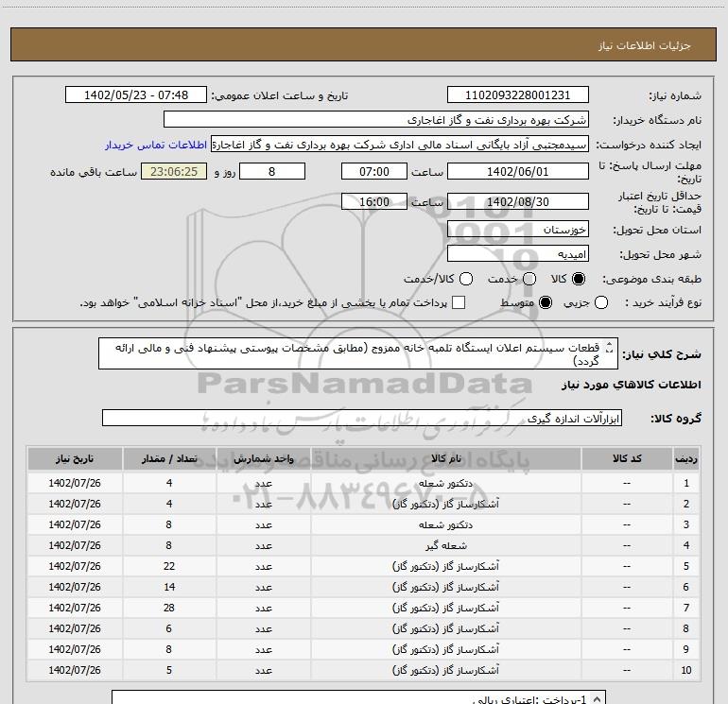The width and height of the screenshot is (728, 704).
Task: Click the تاریخ نیاز column header
Action: pyautogui.click(x=75, y=458)
